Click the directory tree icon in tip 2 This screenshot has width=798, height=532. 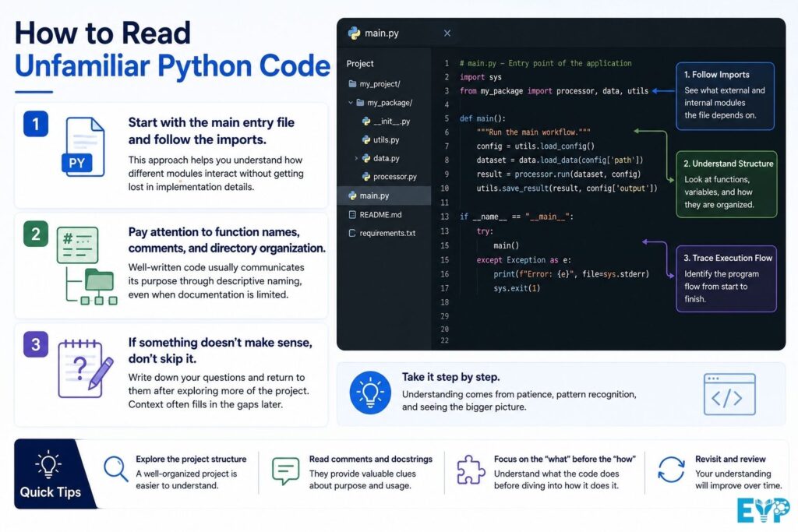pos(87,266)
